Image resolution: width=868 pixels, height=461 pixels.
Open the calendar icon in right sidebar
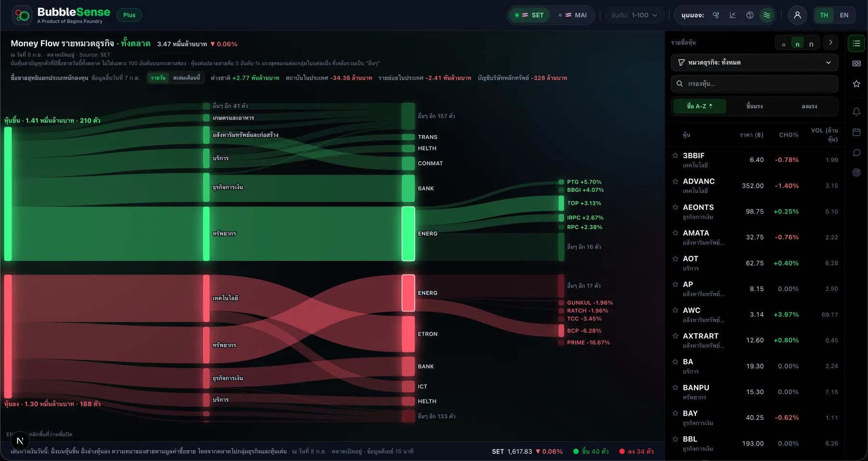(x=856, y=132)
